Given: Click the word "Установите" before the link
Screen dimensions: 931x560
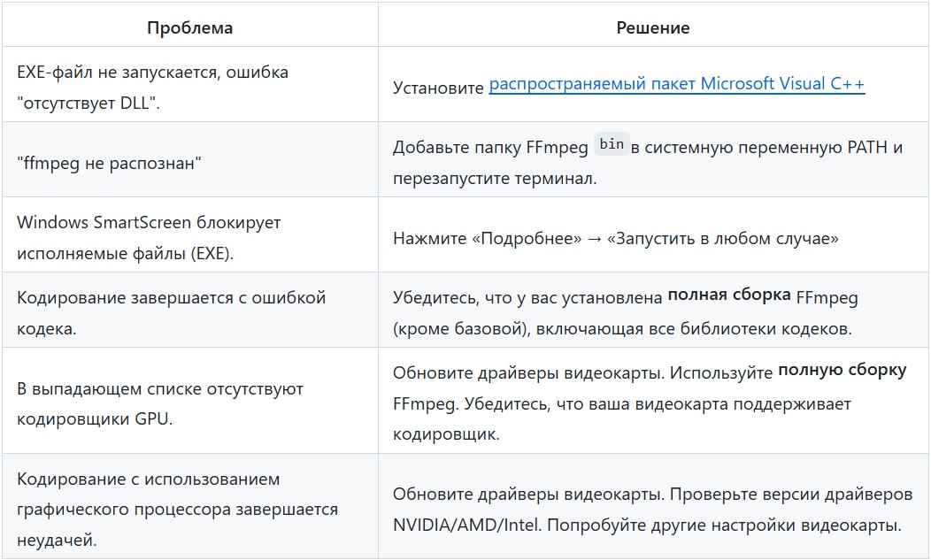Looking at the screenshot, I should (x=438, y=88).
